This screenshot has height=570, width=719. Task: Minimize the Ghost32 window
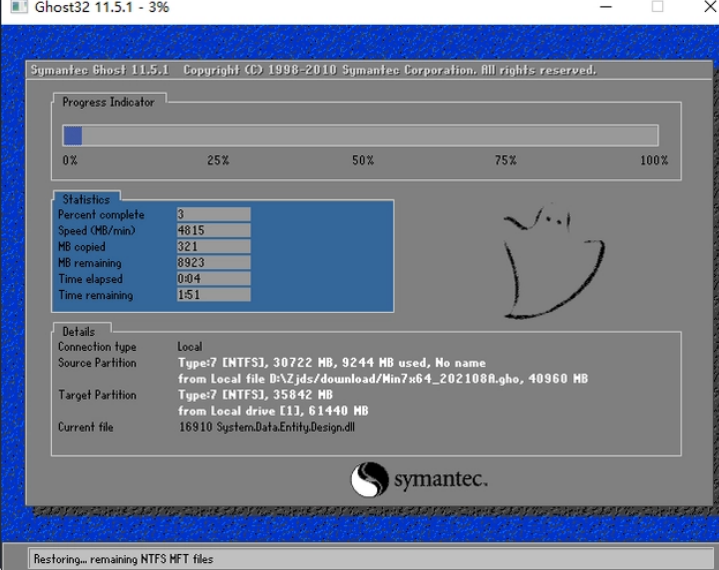point(607,7)
